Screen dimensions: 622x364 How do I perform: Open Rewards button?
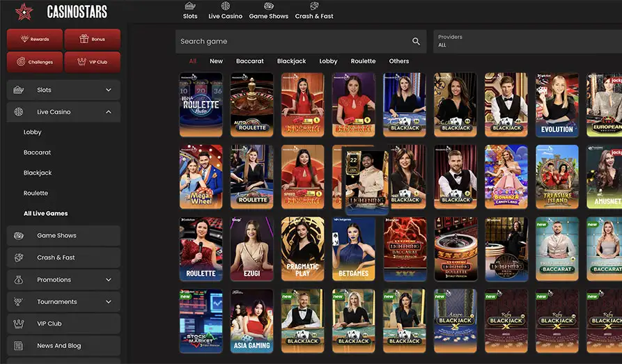(x=35, y=39)
